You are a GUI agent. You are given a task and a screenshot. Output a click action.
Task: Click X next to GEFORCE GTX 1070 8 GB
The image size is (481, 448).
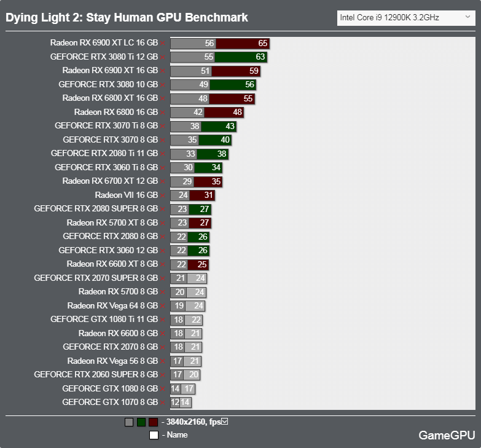[163, 403]
